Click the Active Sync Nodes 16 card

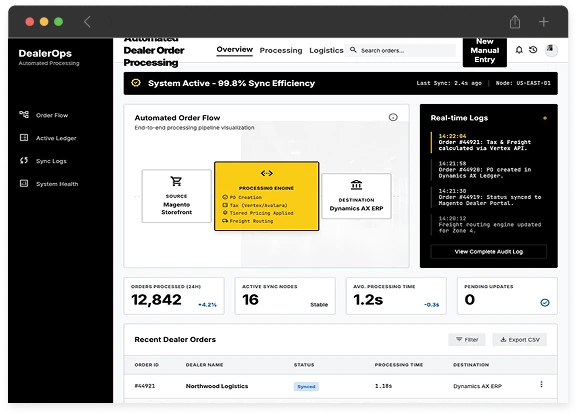tap(285, 296)
